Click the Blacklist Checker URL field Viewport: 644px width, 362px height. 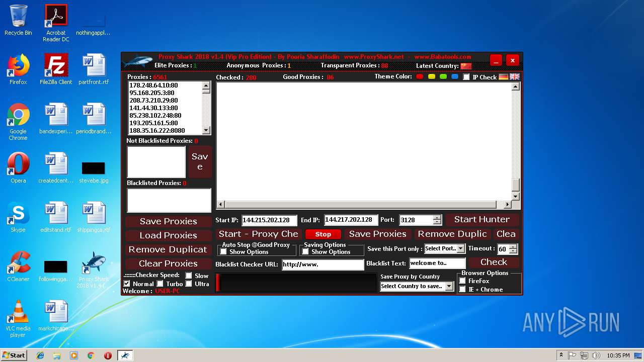click(x=323, y=264)
